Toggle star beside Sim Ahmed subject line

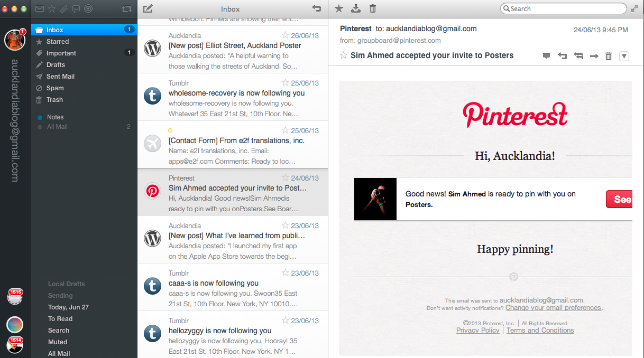[344, 55]
